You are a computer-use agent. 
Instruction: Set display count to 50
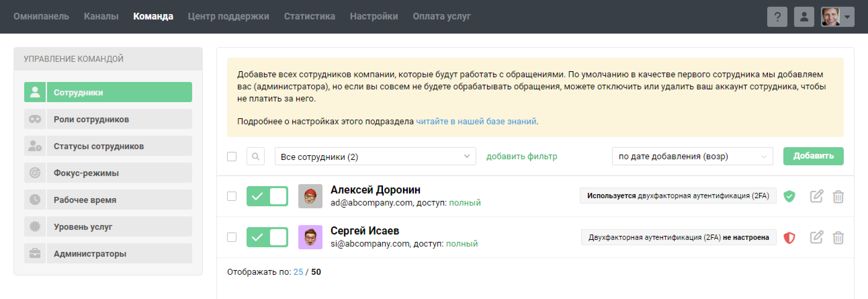[316, 272]
